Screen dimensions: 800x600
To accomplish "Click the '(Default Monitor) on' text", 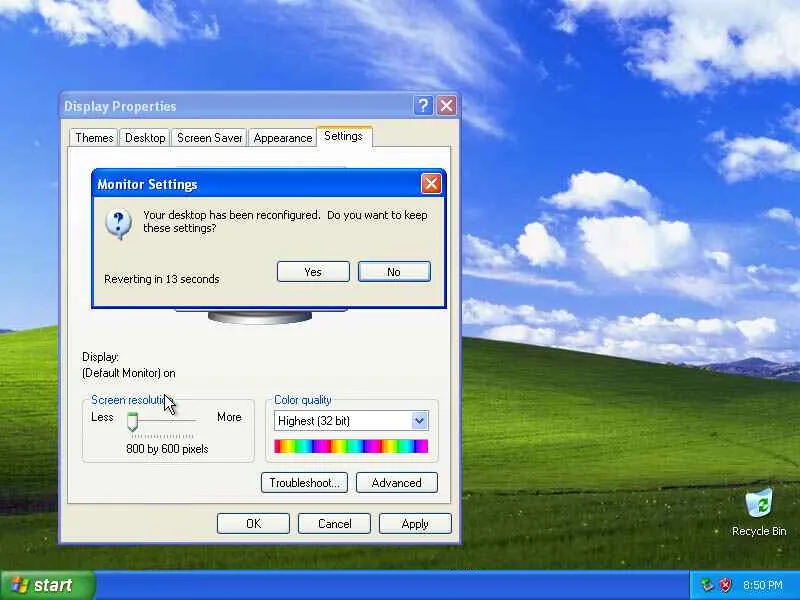I will coord(129,373).
